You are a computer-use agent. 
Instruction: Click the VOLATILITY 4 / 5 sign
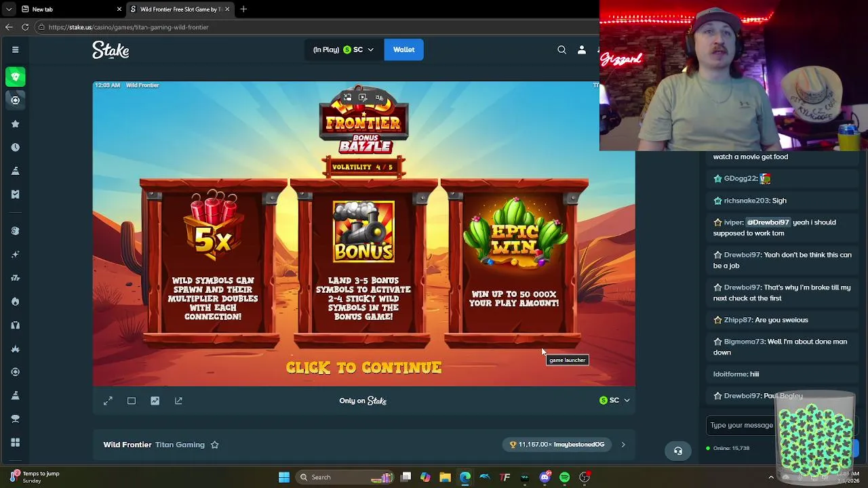(363, 167)
